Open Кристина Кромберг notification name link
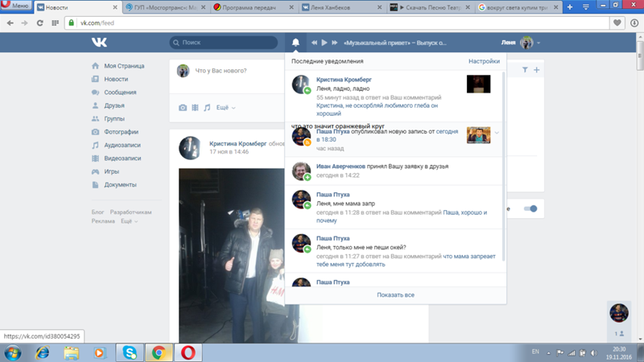Screen dimensions: 644x362 pos(344,80)
